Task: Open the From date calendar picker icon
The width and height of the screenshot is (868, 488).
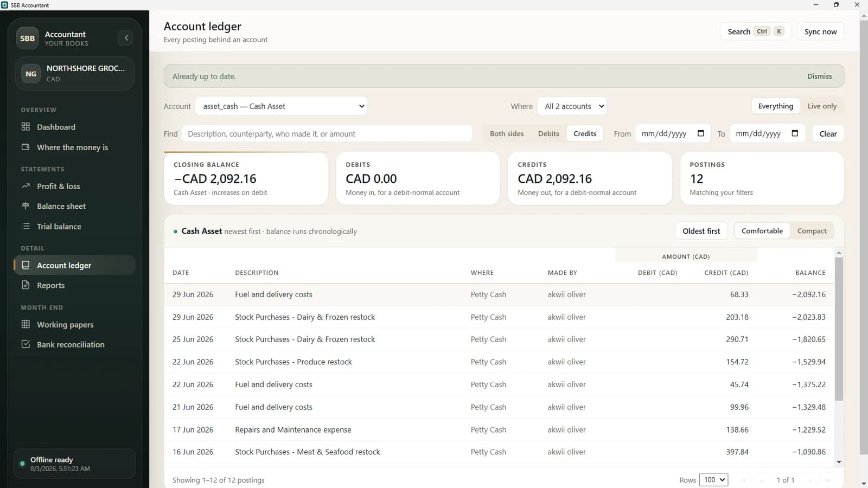Action: pyautogui.click(x=700, y=133)
